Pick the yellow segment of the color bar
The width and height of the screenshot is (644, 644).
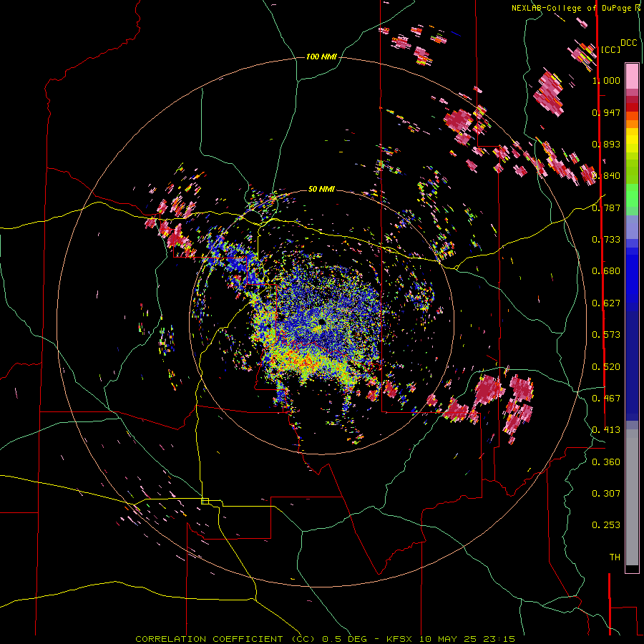pos(632,140)
